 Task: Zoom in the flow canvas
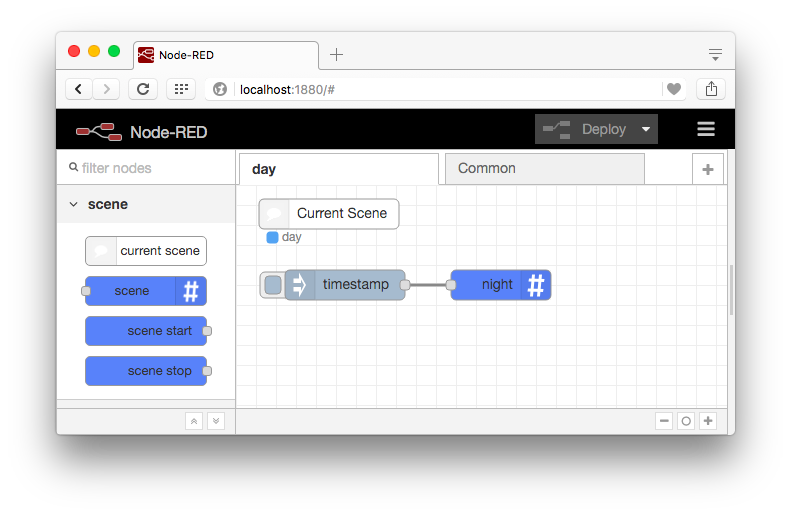tap(708, 421)
